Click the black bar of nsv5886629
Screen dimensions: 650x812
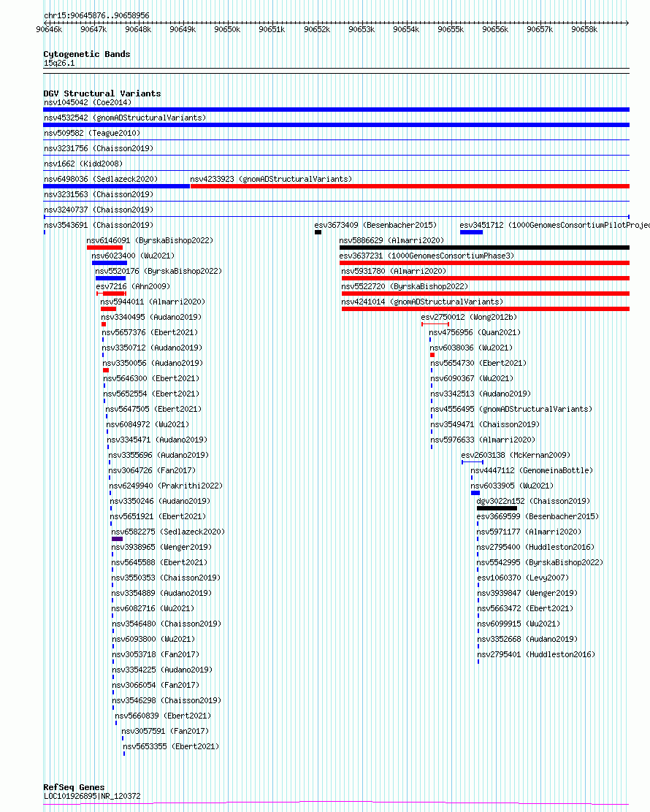click(484, 248)
